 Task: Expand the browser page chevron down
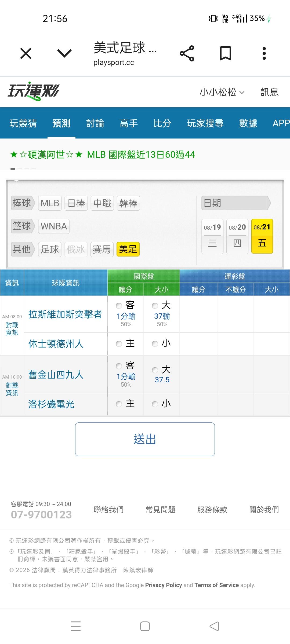tap(64, 53)
